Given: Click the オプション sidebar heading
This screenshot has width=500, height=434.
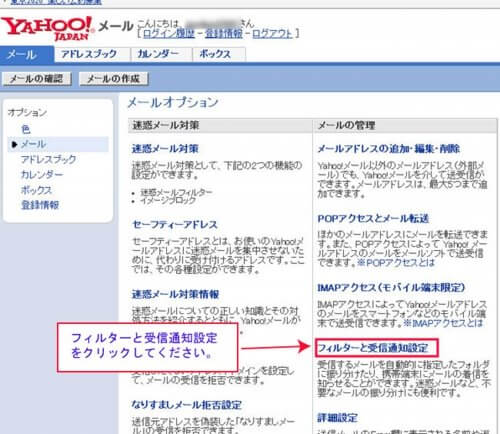Looking at the screenshot, I should pos(27,113).
